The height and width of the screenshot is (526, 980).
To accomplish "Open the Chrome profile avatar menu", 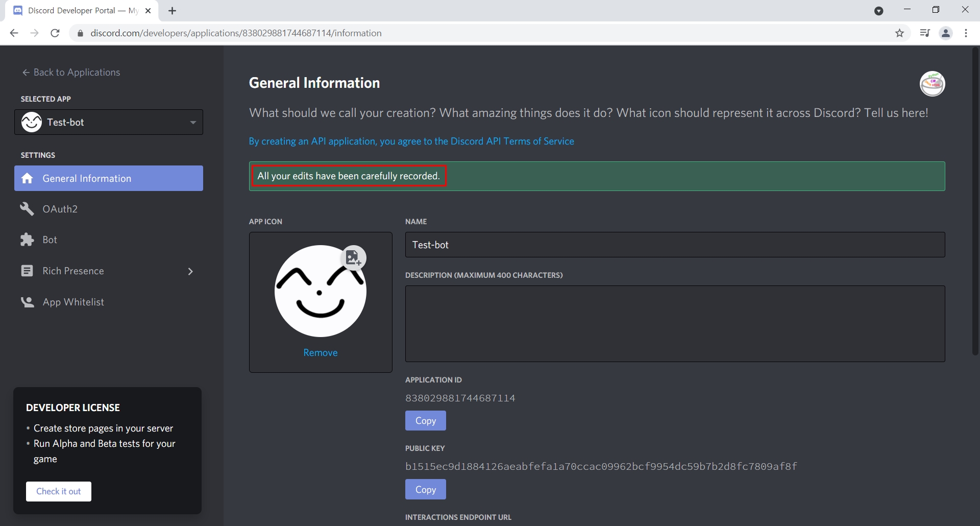I will pos(946,33).
